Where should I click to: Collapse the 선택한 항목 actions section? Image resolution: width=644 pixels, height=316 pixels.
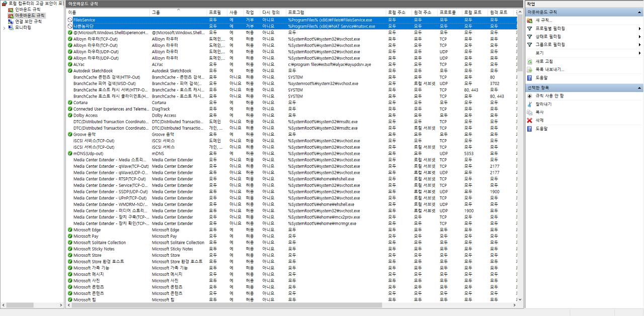pos(639,87)
